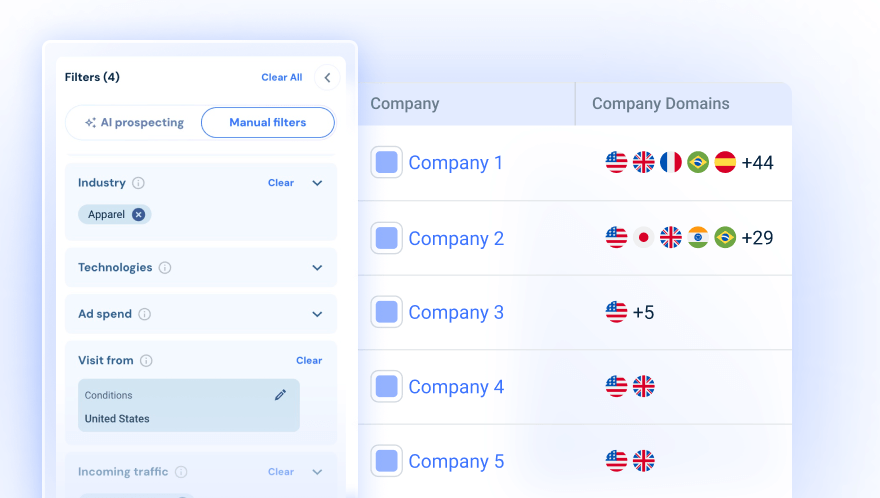Expand the Incoming traffic chevron

(317, 472)
